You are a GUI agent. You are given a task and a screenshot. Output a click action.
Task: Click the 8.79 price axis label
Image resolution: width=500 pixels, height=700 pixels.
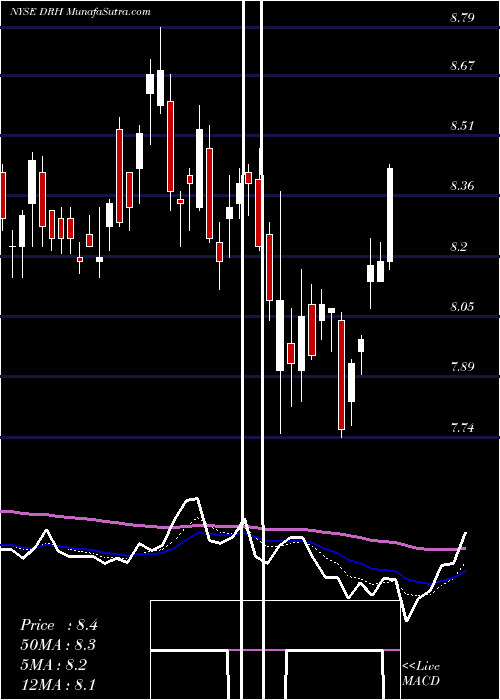462,18
